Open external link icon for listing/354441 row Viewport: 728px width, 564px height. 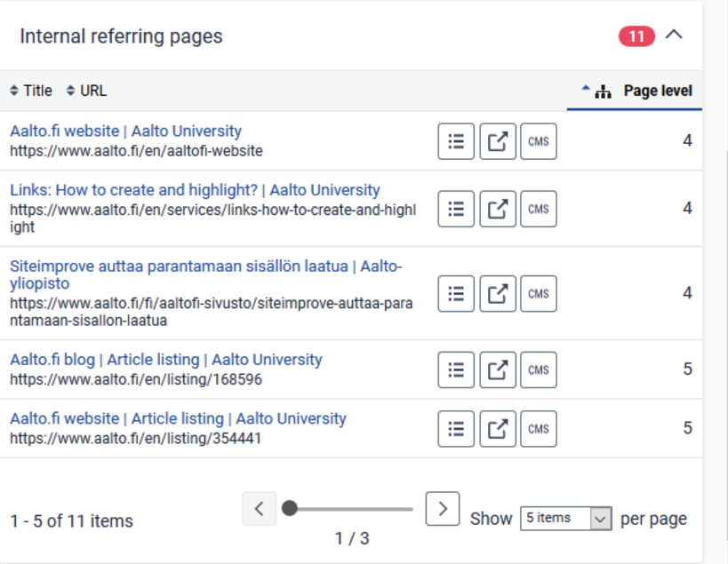(498, 428)
